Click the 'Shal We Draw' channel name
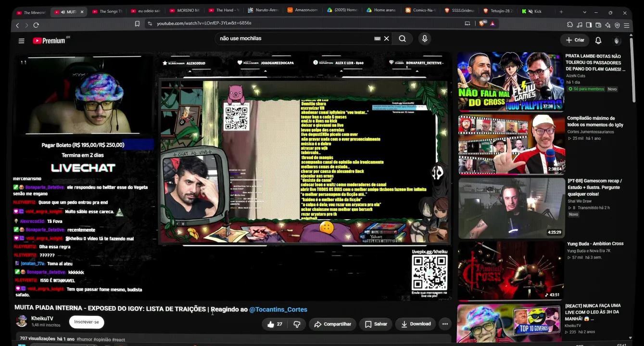The image size is (644, 346). tap(580, 201)
